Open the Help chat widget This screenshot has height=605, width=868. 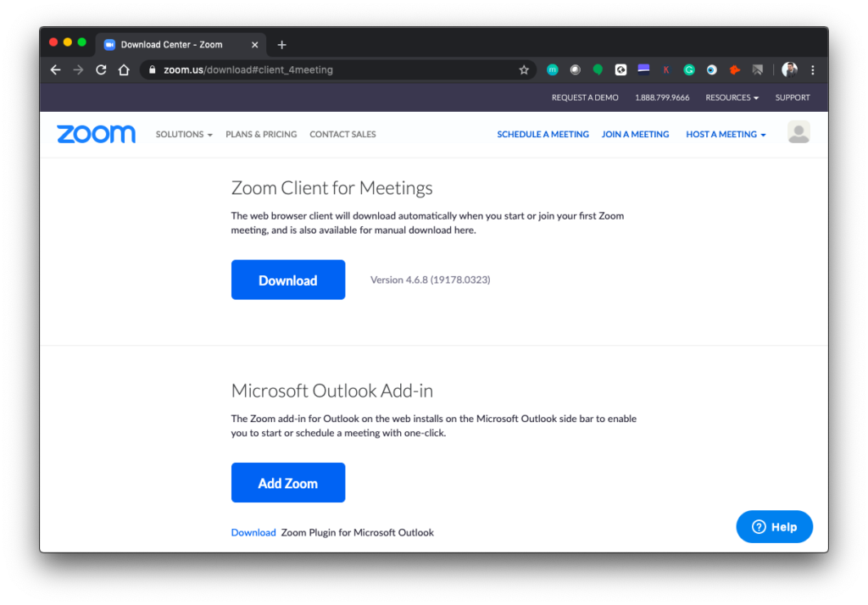[774, 527]
